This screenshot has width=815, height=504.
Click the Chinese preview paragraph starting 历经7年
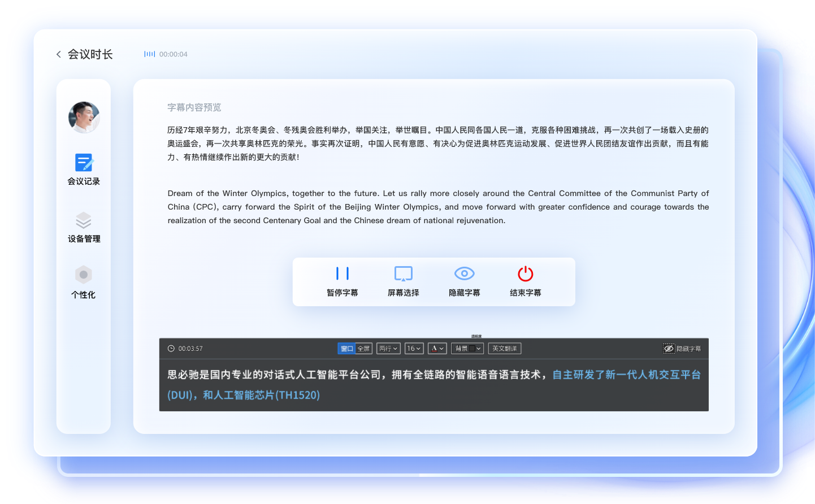point(438,144)
